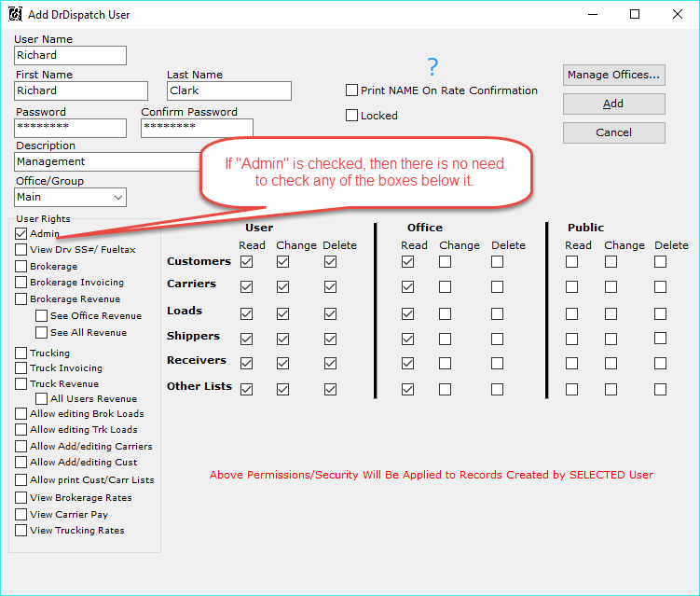This screenshot has height=596, width=700.
Task: Click the User Name field containing Richard
Action: point(70,55)
